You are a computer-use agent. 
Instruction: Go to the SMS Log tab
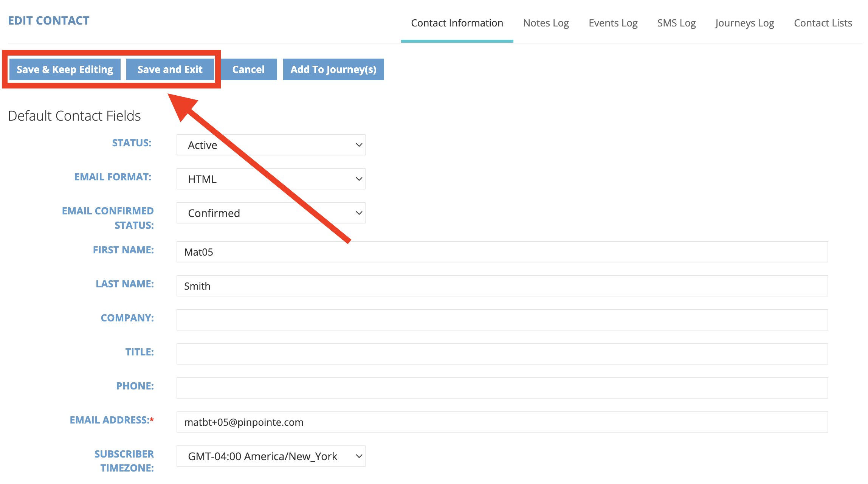pyautogui.click(x=676, y=23)
